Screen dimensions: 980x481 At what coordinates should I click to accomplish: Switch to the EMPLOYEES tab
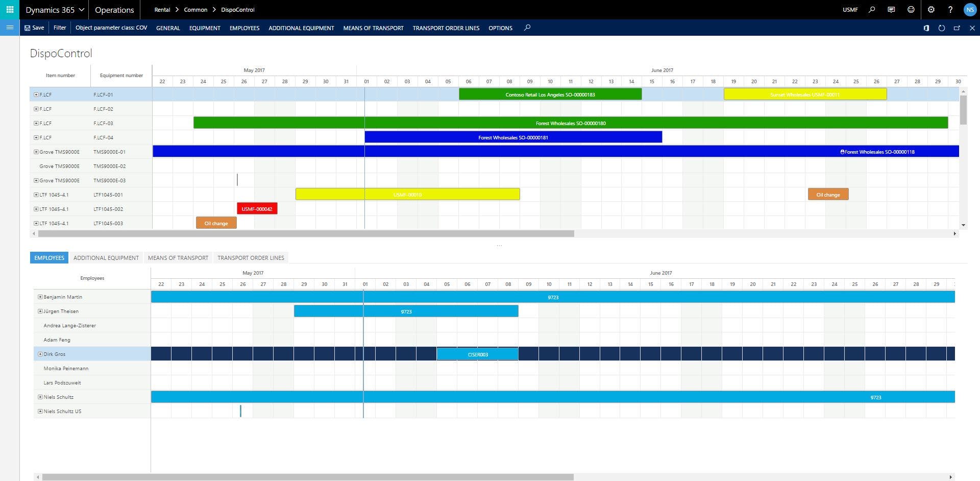tap(49, 258)
